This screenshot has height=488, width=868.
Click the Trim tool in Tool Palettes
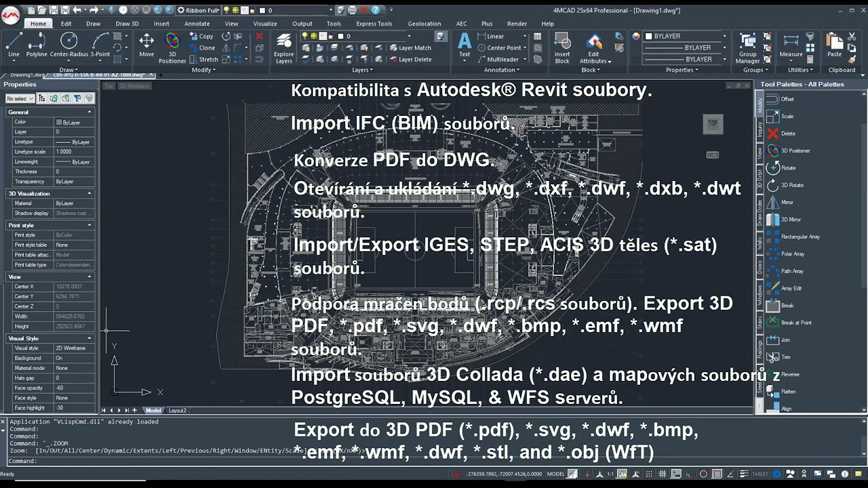tap(778, 357)
